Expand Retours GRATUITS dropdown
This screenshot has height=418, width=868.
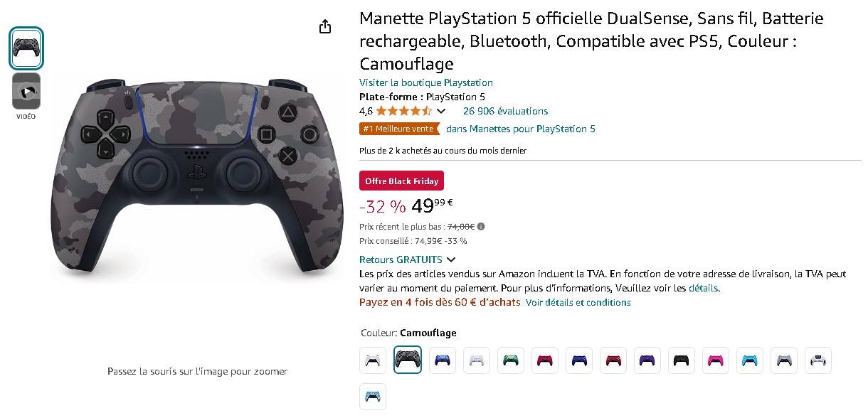[x=451, y=260]
